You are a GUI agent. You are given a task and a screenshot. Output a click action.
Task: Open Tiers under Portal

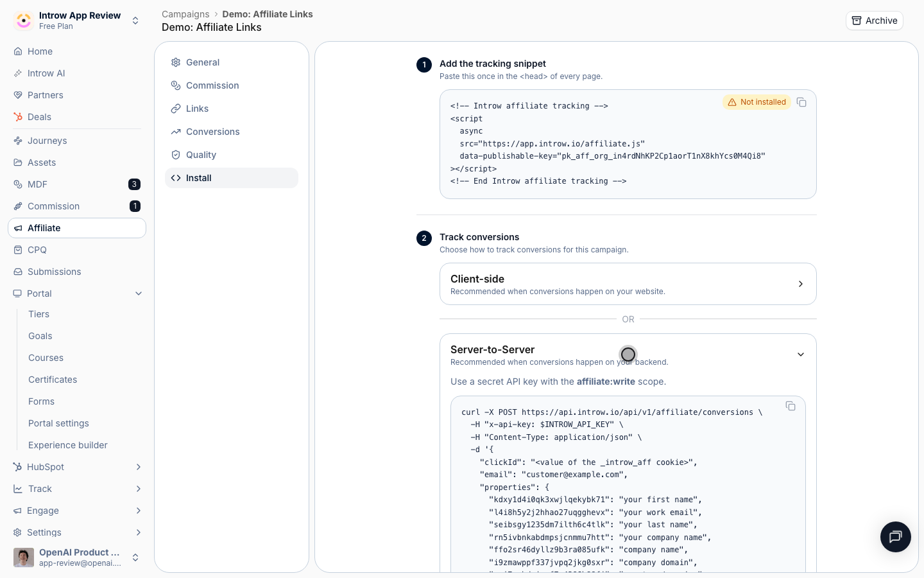(x=38, y=314)
